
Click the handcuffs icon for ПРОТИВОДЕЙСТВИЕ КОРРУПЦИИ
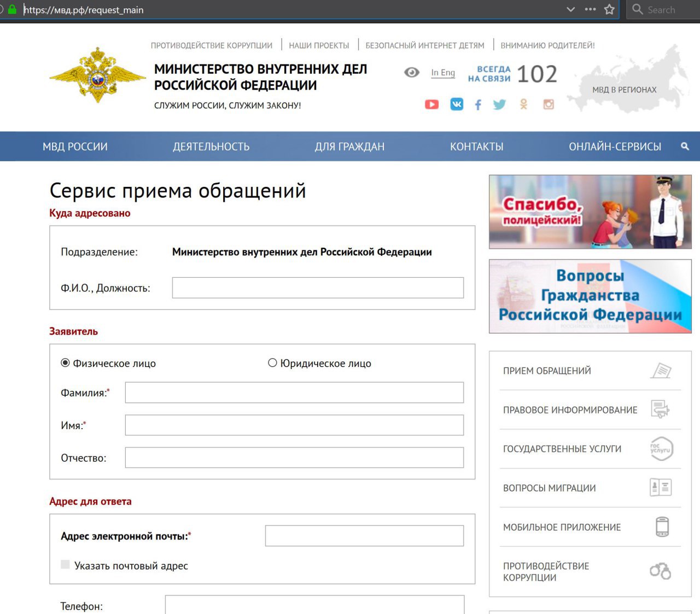point(661,571)
